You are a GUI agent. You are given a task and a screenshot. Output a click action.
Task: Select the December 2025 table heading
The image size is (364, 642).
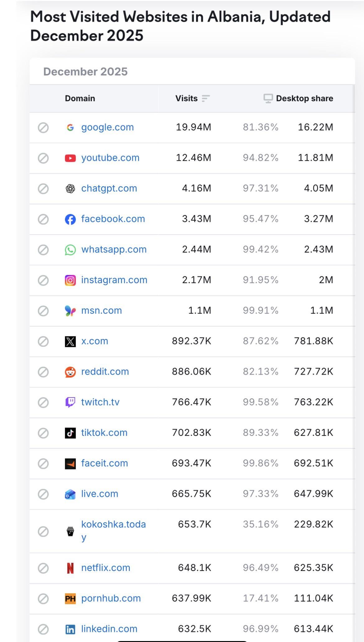[x=86, y=72]
